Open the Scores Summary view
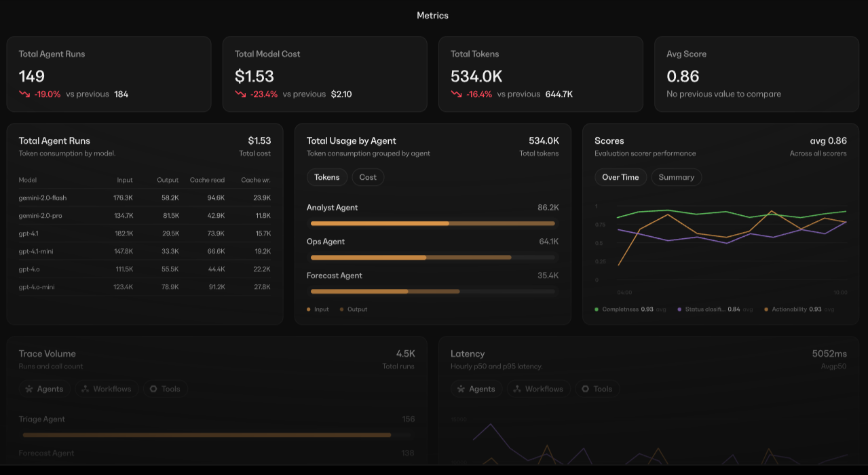Screen dimensions: 868x475 pyautogui.click(x=677, y=177)
